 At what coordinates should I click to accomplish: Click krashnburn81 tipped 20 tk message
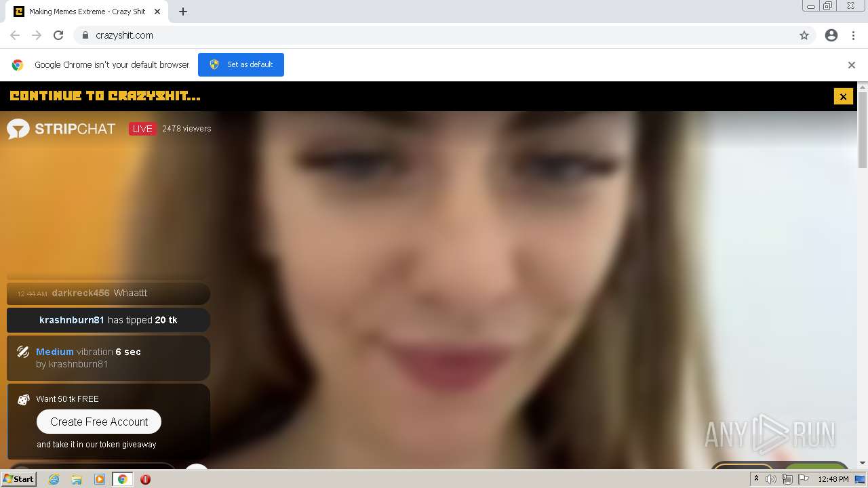coord(108,320)
